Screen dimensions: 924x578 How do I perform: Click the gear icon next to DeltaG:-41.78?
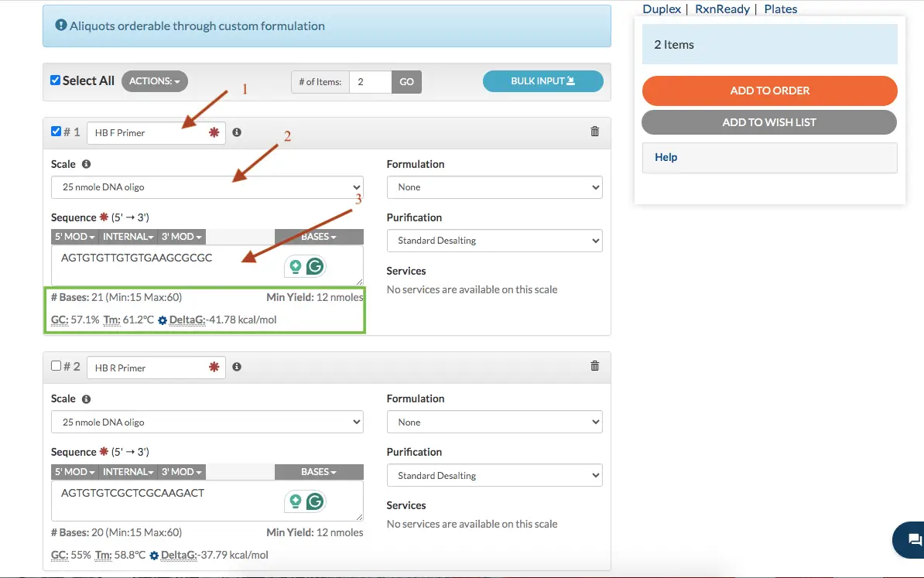[162, 319]
